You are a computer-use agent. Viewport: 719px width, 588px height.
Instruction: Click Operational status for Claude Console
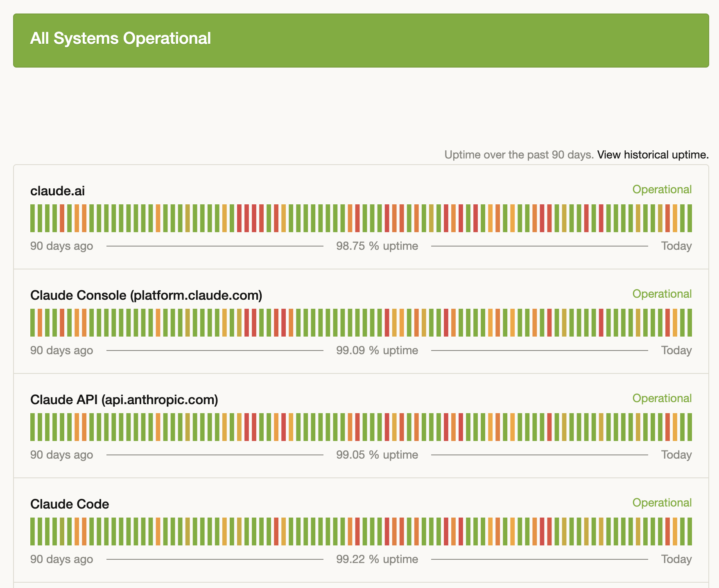[662, 294]
